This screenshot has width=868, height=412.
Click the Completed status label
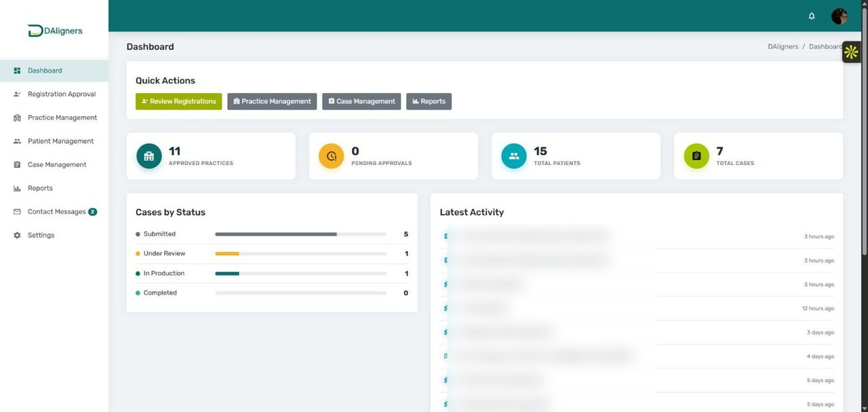pos(160,293)
